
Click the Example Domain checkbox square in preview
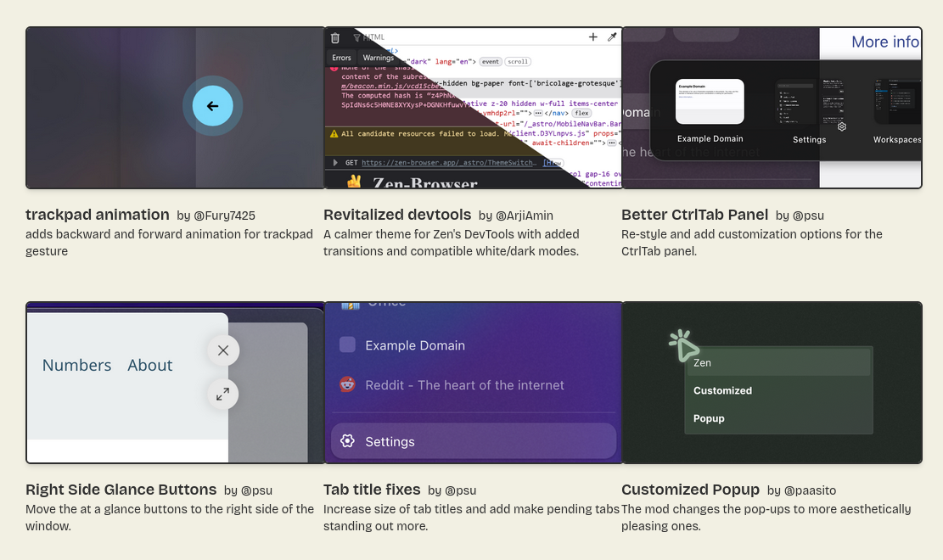348,344
